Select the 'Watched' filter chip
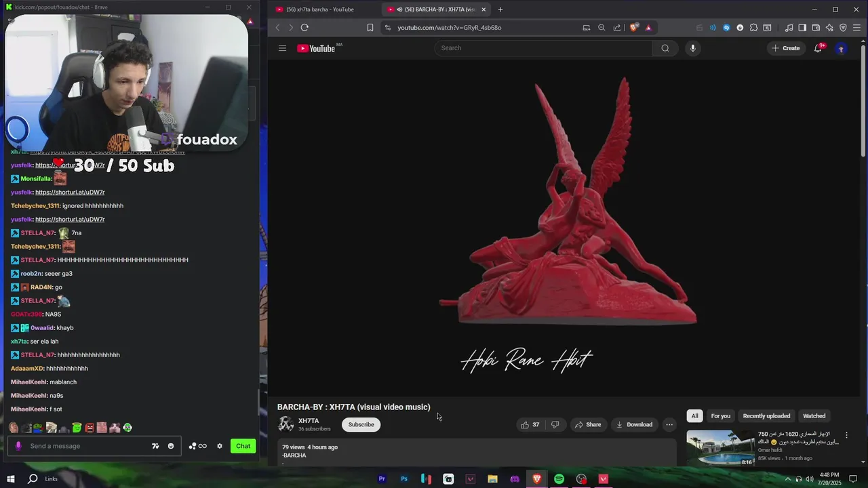The height and width of the screenshot is (488, 868). pyautogui.click(x=814, y=416)
